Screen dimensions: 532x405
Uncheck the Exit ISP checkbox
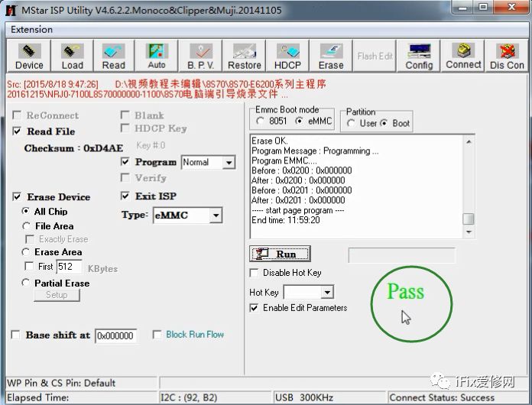(x=125, y=196)
